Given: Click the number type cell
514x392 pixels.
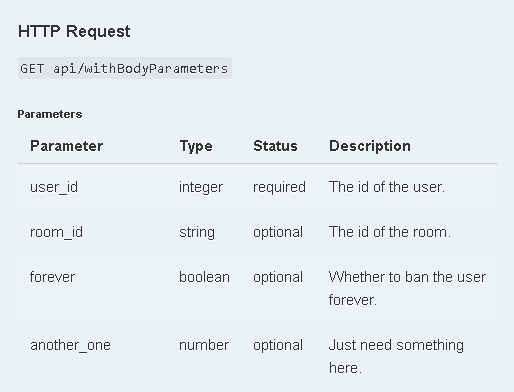Looking at the screenshot, I should pos(204,345).
